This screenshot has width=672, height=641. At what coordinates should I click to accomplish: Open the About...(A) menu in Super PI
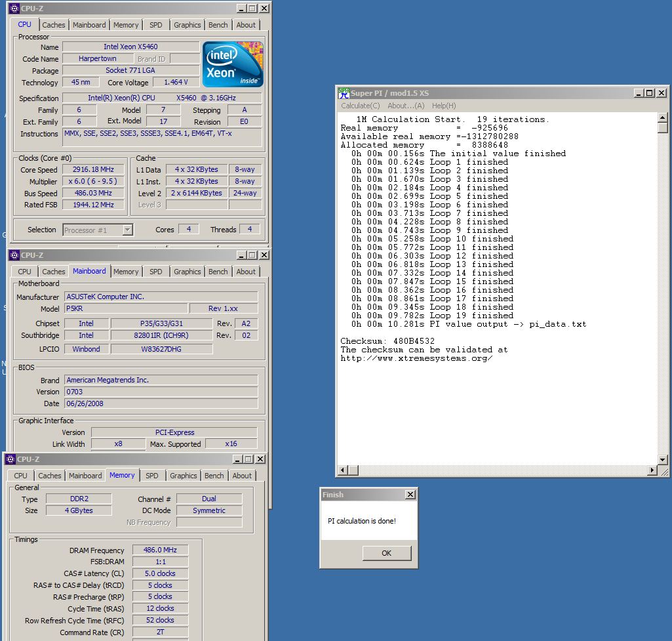(406, 106)
